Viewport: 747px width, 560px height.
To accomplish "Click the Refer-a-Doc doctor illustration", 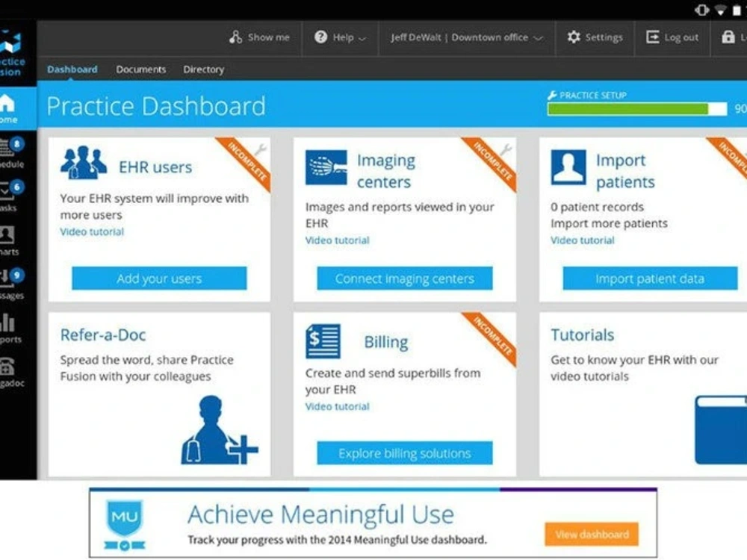I will [x=219, y=429].
